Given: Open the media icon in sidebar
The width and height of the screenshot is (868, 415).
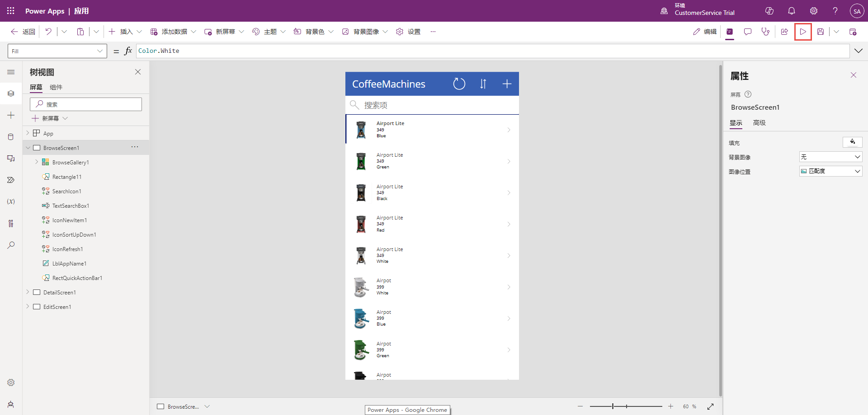Looking at the screenshot, I should (x=11, y=159).
